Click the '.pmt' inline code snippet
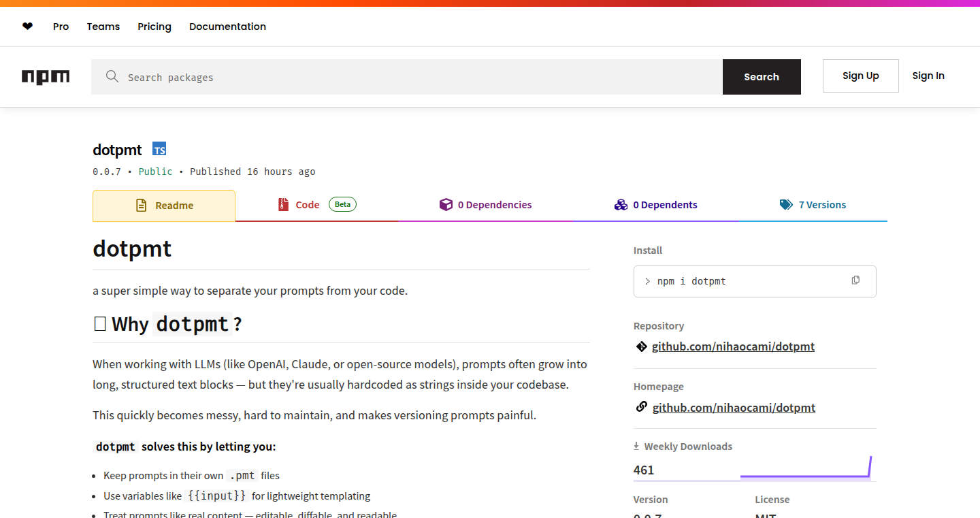The image size is (980, 518). pos(242,475)
